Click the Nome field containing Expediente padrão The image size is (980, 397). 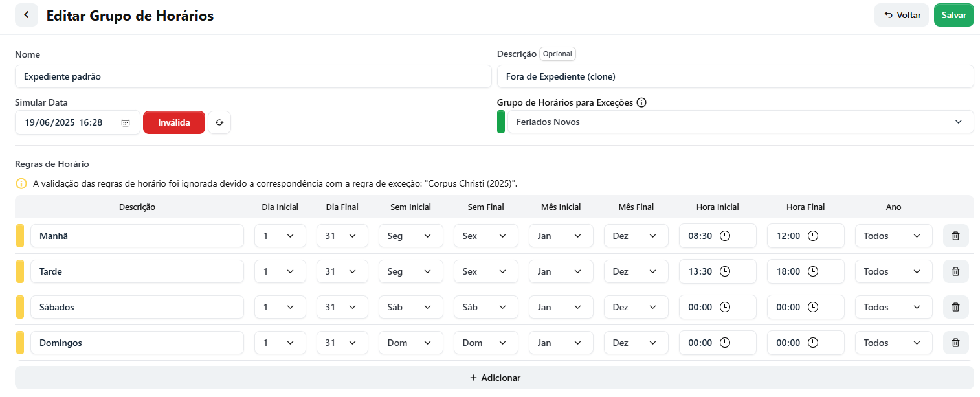[253, 76]
